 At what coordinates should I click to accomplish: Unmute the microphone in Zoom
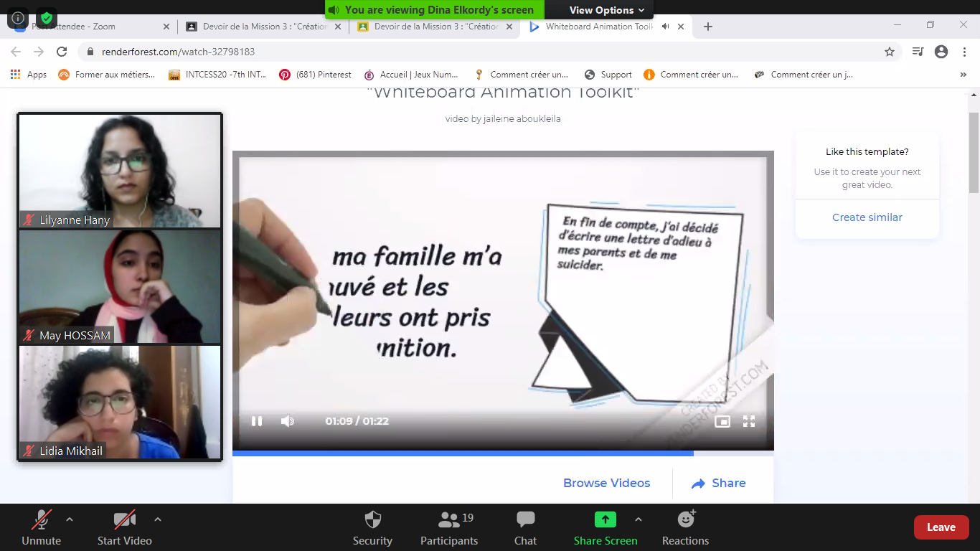41,528
